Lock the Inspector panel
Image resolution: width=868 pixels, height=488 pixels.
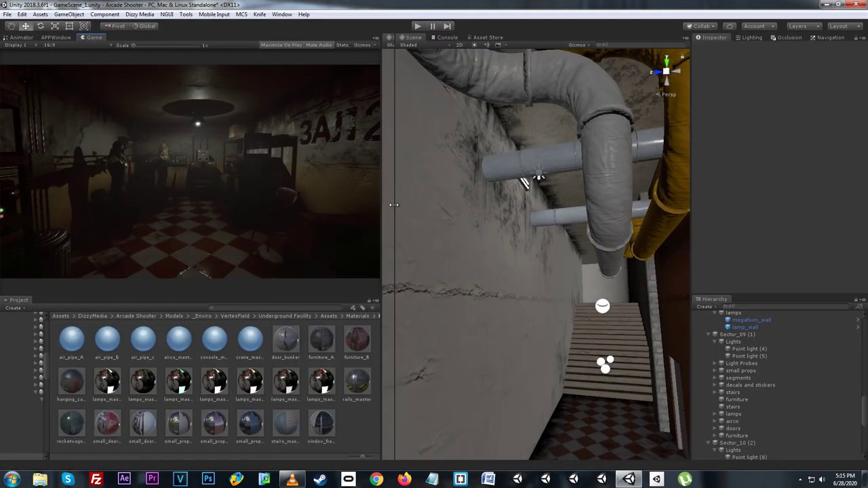(854, 37)
